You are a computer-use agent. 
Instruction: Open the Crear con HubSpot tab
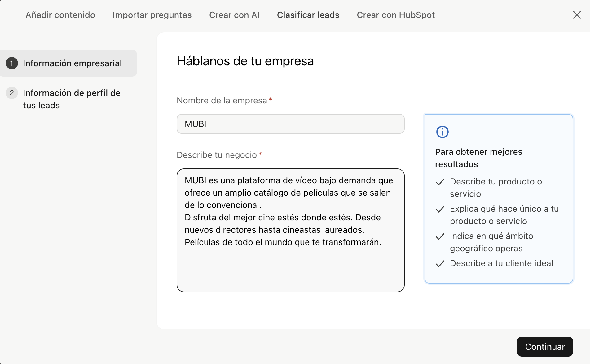396,15
